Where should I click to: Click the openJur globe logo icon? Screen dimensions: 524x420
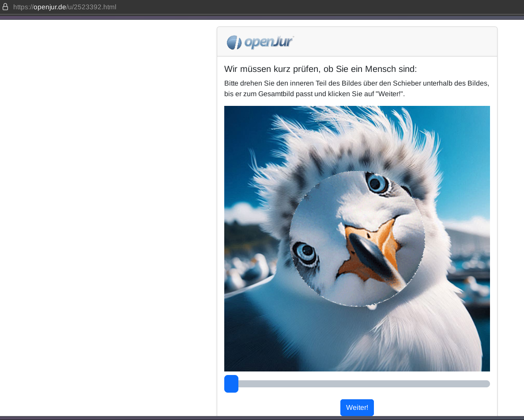(234, 42)
